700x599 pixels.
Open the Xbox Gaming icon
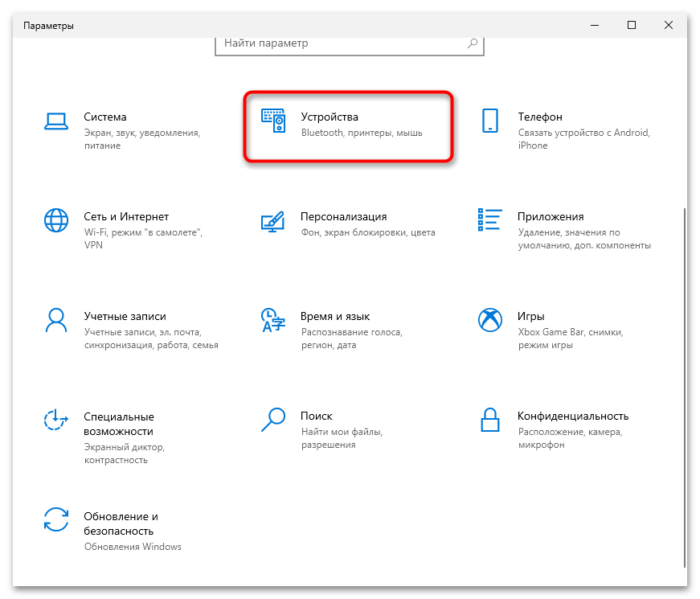[x=490, y=320]
